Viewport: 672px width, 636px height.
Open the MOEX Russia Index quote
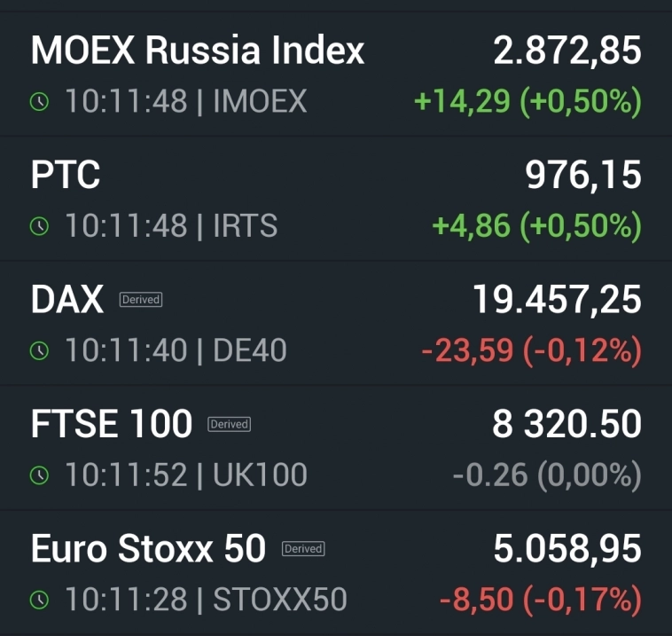(x=197, y=51)
